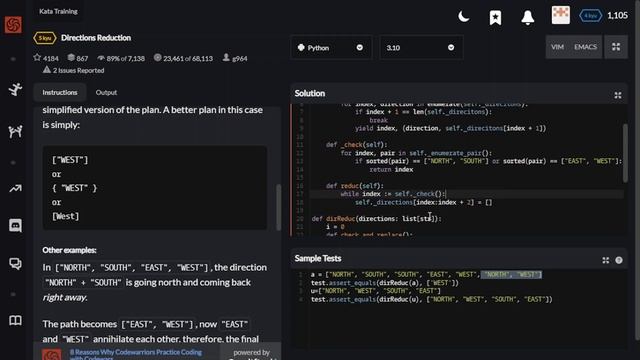The width and height of the screenshot is (640, 360).
Task: Open the user profile avatar
Action: (x=560, y=15)
